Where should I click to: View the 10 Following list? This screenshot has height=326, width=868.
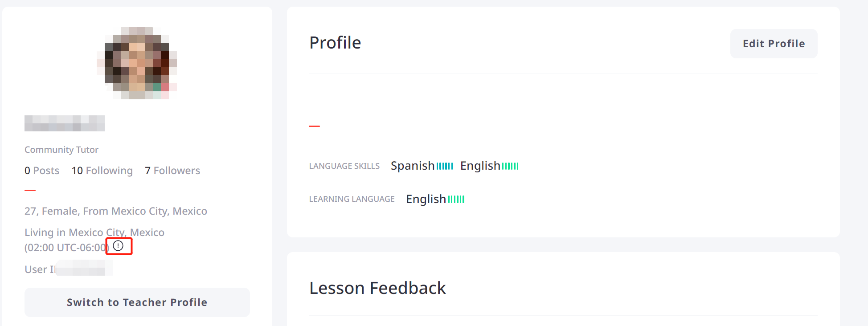click(x=102, y=171)
